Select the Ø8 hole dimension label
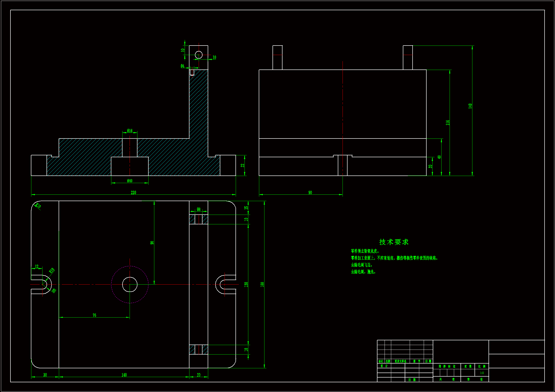Image resolution: width=555 pixels, height=392 pixels. click(x=198, y=209)
